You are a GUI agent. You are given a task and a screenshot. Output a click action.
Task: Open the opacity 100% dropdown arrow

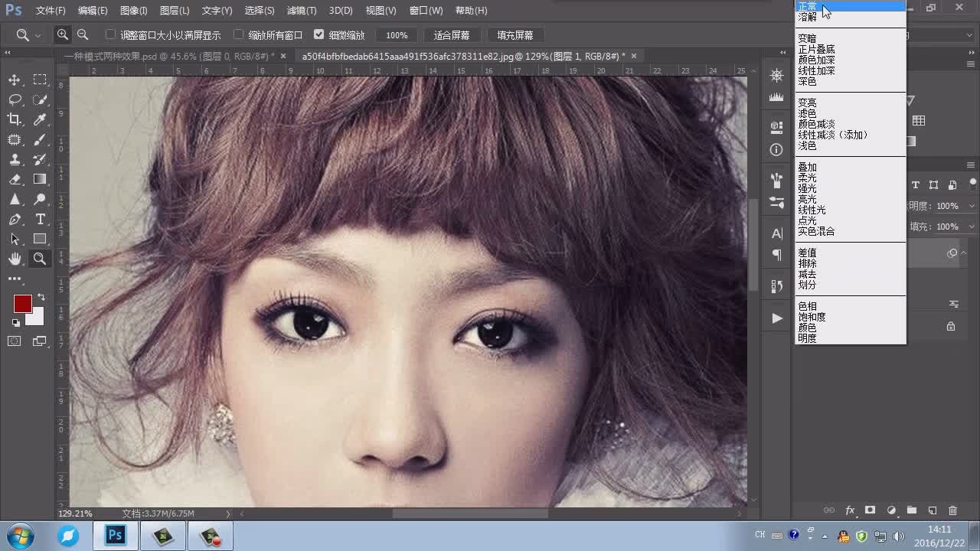pos(972,206)
